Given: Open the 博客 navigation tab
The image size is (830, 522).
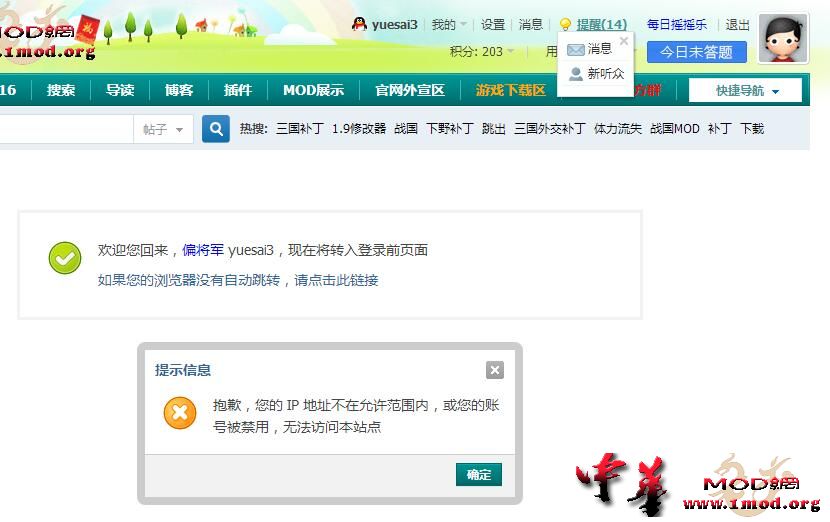Looking at the screenshot, I should pos(179,90).
